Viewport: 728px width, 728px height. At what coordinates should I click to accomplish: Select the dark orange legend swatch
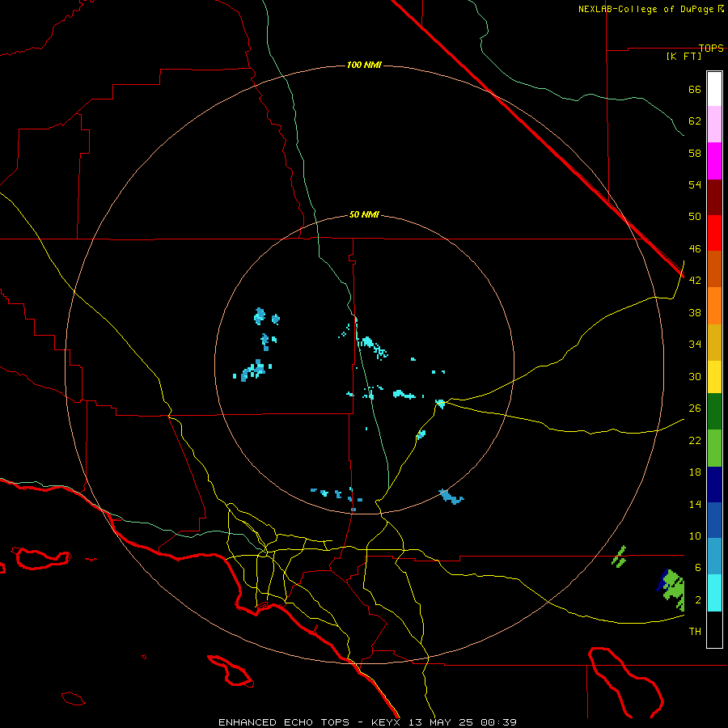click(x=714, y=269)
